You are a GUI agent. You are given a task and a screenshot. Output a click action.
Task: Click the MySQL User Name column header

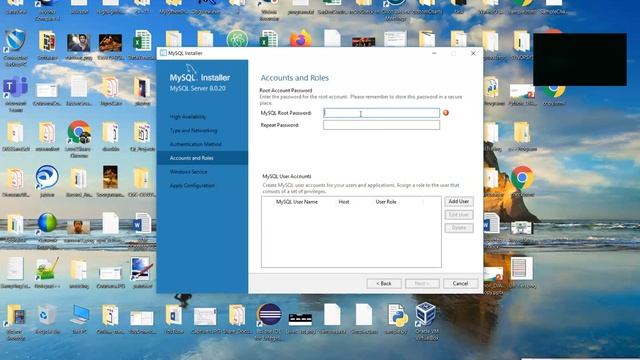(x=297, y=202)
